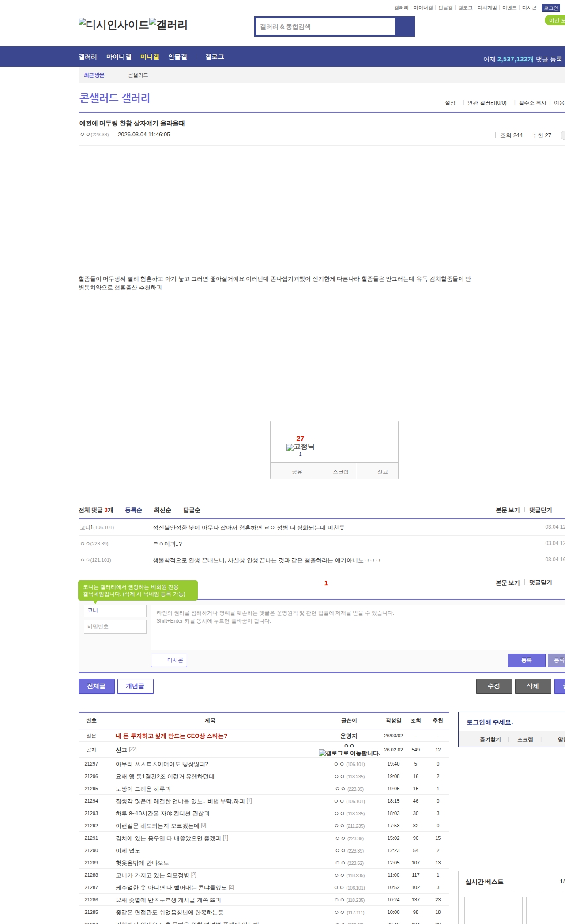Viewport: 565px width, 924px height.
Task: Expand the 연관 갤러리(0/0) list
Action: tap(487, 103)
